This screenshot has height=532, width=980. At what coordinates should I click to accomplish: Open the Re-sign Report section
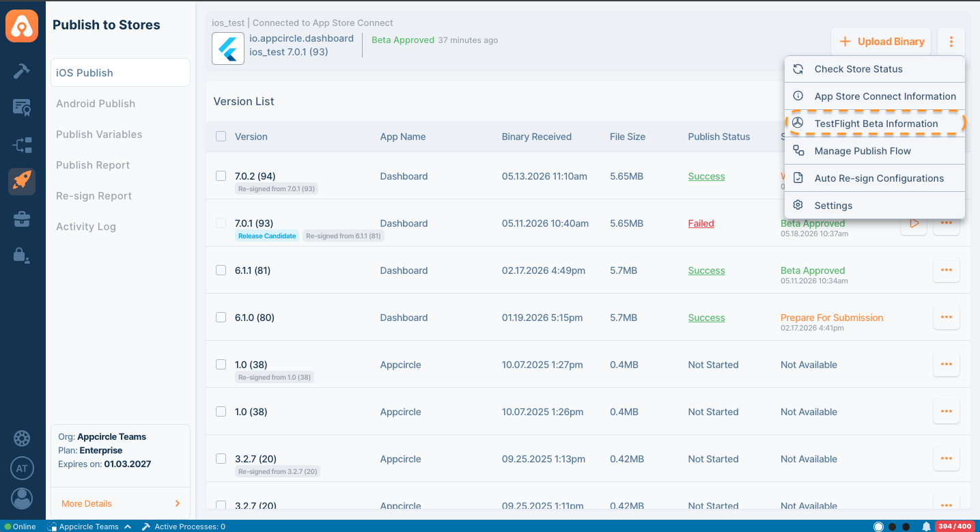(x=94, y=196)
